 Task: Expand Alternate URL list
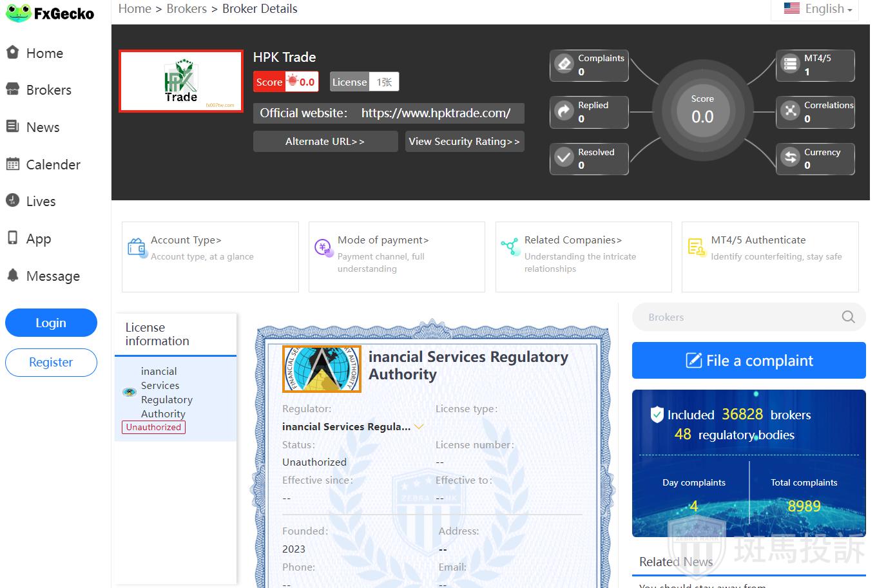(x=325, y=142)
